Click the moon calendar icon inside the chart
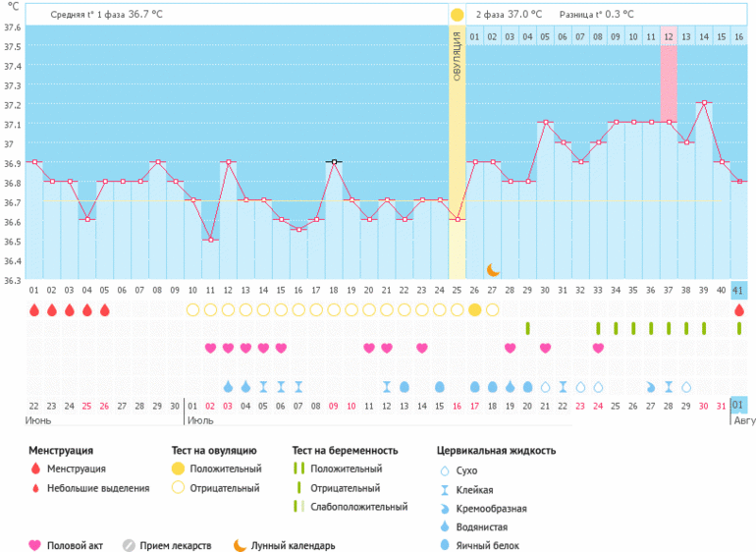Screen dimensions: 756x552 coord(493,269)
